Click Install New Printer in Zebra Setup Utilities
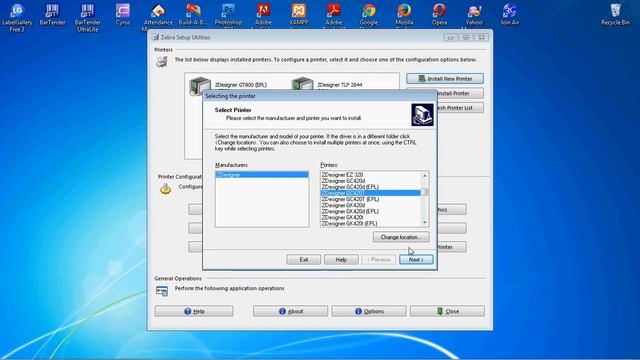 [x=445, y=78]
